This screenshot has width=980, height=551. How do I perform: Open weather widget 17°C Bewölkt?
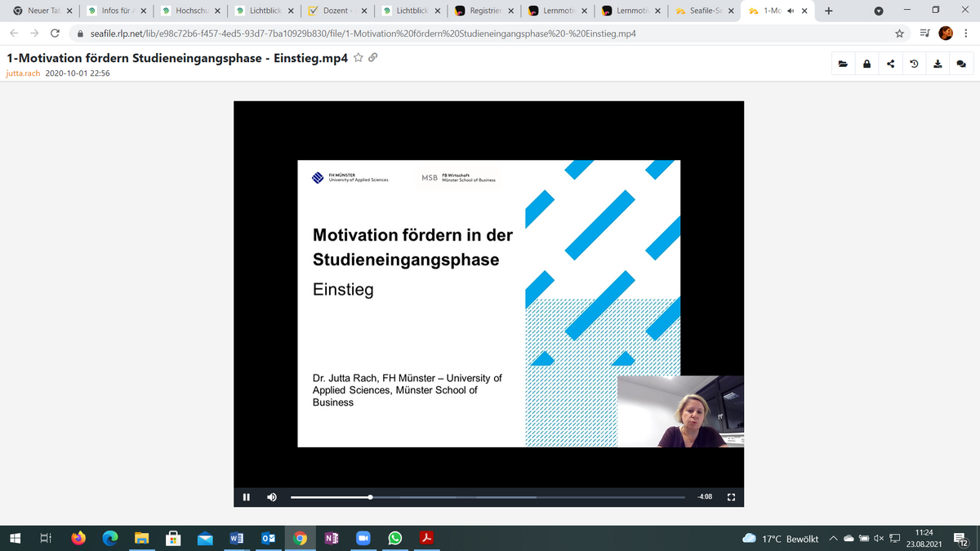click(781, 539)
